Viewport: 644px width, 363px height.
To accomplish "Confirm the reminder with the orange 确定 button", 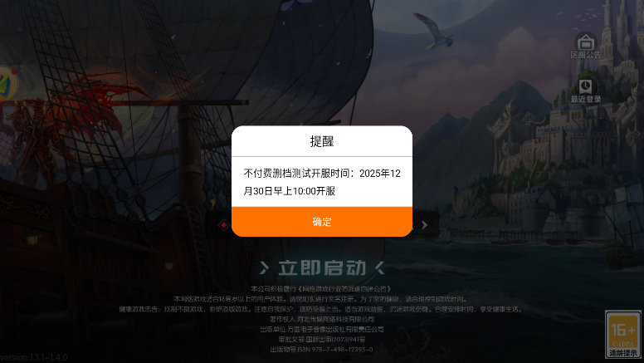I will click(x=322, y=222).
